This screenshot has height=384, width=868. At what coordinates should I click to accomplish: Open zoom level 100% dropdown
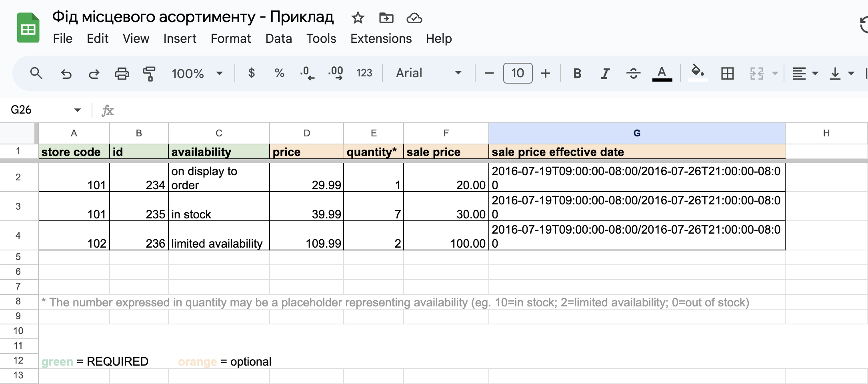197,73
